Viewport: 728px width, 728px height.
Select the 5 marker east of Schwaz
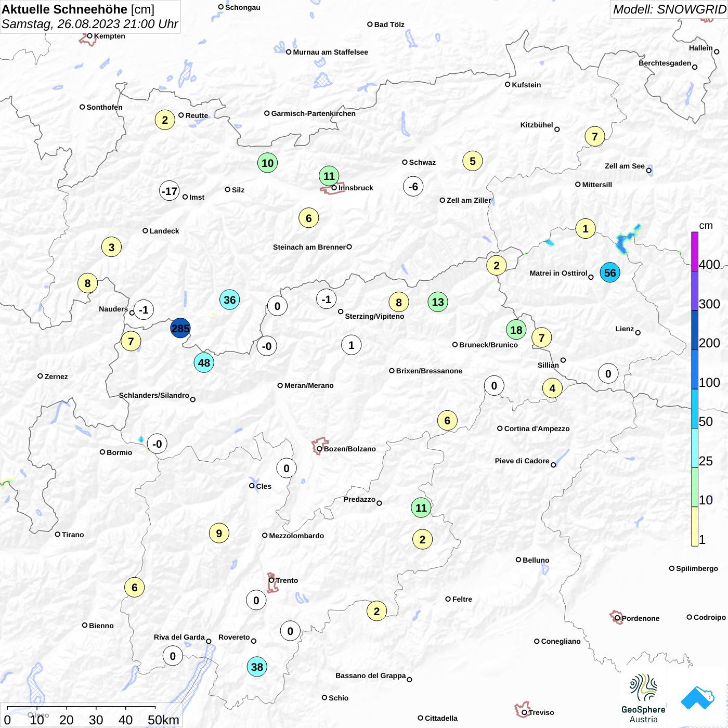[x=473, y=161]
